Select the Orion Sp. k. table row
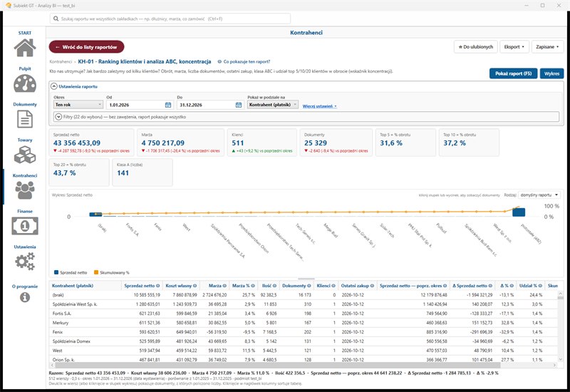Screen dimensions: 570x392 pyautogui.click(x=304, y=359)
